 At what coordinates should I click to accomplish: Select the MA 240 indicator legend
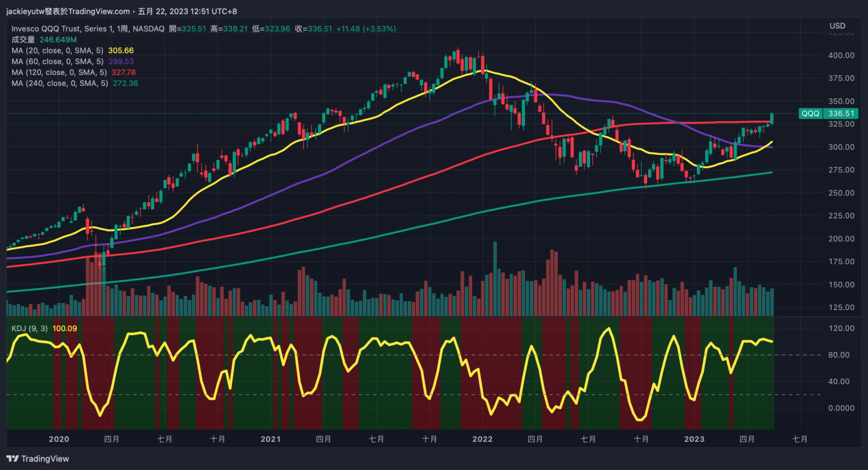pos(60,83)
